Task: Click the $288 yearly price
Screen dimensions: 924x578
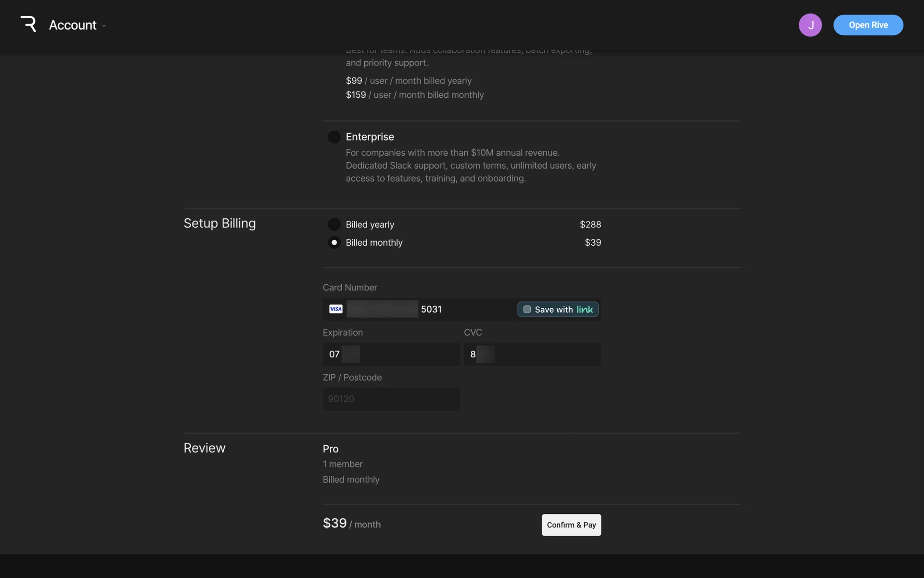Action: 590,224
